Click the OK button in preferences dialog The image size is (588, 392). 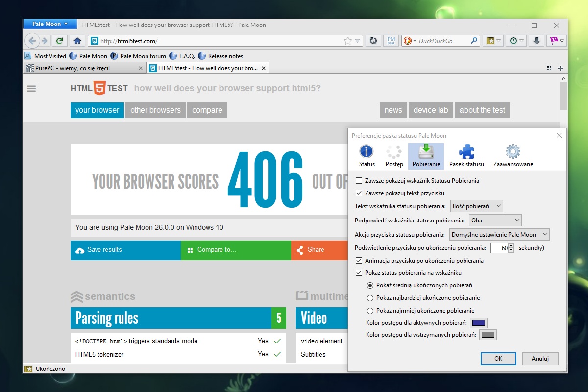498,359
